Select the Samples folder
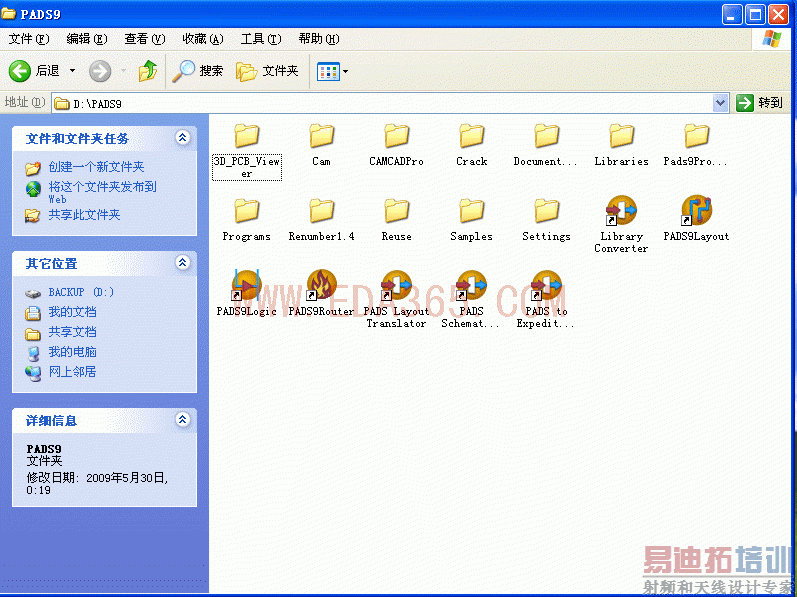 click(472, 220)
